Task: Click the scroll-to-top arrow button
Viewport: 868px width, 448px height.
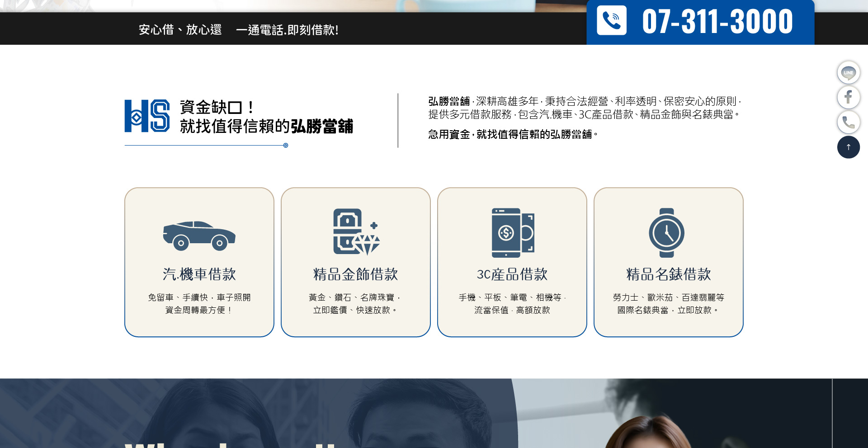Action: [848, 147]
